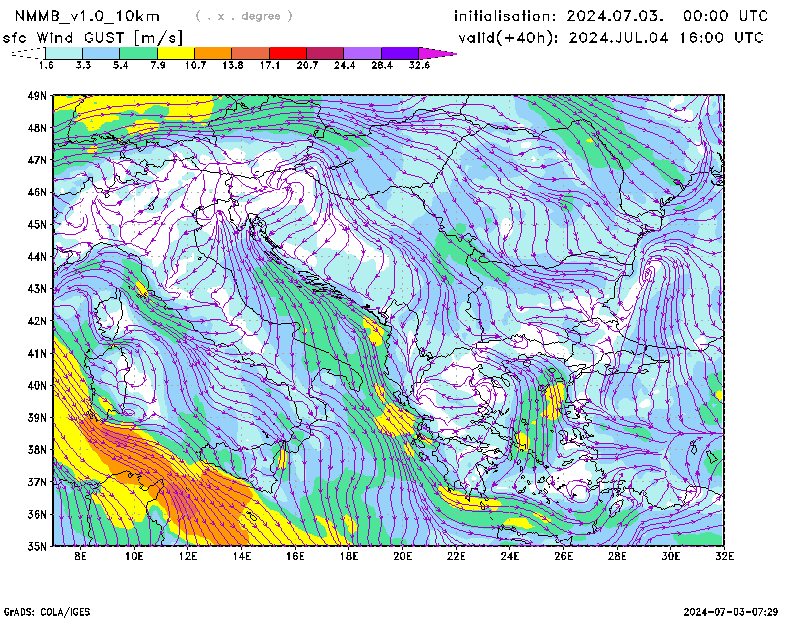This screenshot has width=800, height=618.
Task: Click the orange swatch in the gust legend
Action: point(213,53)
